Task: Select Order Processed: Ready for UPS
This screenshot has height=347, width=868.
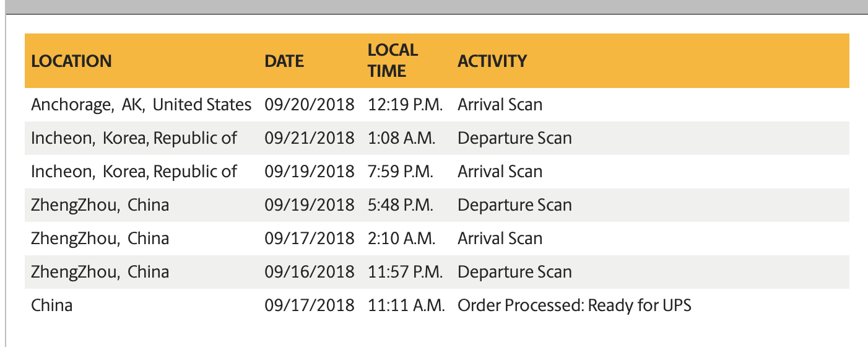Action: pos(574,305)
